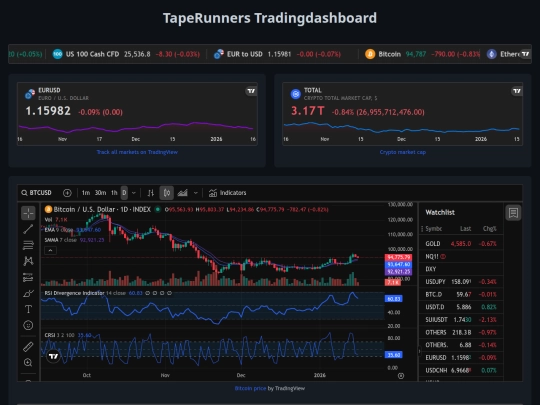The height and width of the screenshot is (405, 540).
Task: Select the trend line drawing tool
Action: [28, 229]
